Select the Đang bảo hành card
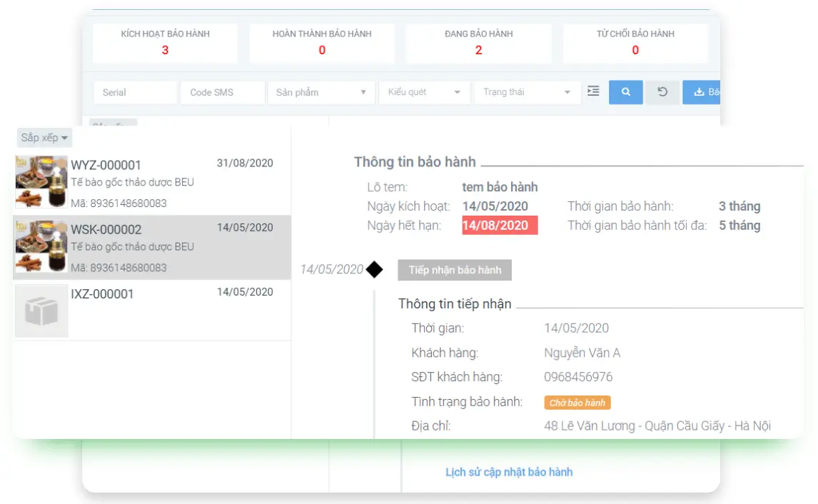Viewport: 818px width, 504px height. pyautogui.click(x=478, y=42)
